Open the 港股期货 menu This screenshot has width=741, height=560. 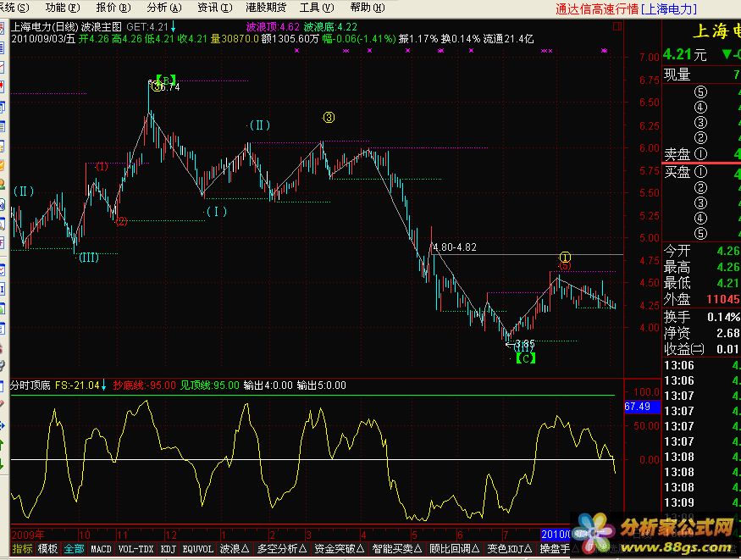click(266, 8)
